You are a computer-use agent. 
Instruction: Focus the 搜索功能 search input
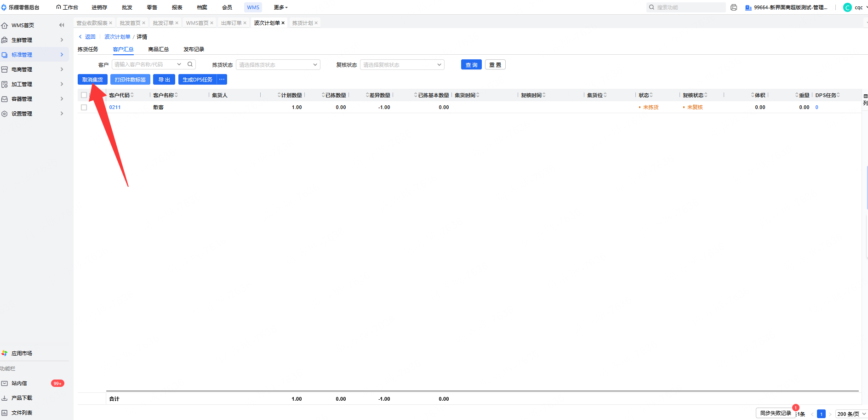(x=685, y=7)
